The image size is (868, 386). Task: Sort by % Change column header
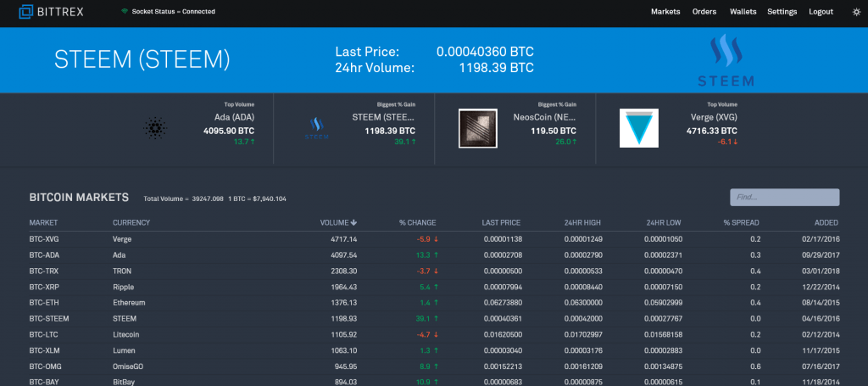click(417, 223)
